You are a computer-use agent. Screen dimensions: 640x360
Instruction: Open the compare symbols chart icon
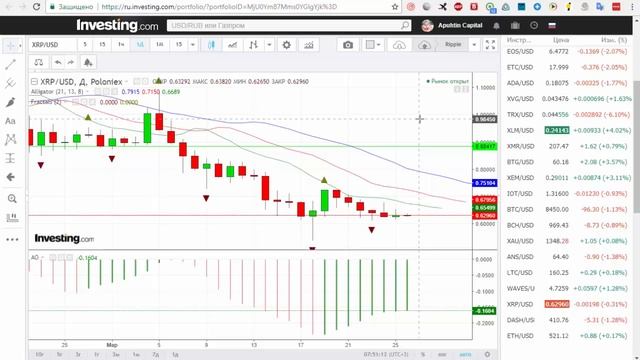tap(233, 45)
